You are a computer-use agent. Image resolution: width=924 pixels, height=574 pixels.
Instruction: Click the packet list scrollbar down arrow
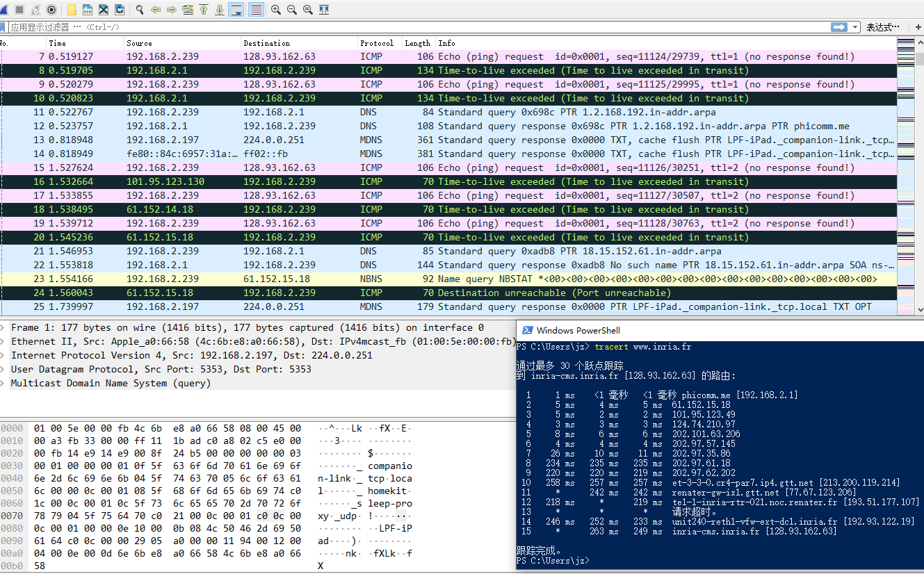pos(920,309)
